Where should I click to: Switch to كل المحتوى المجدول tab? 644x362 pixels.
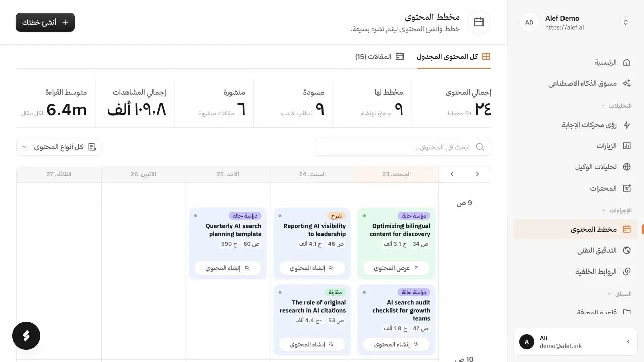(x=454, y=57)
